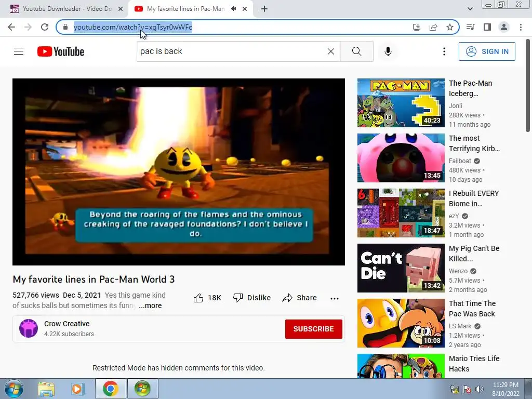Click the padlock site info icon
The height and width of the screenshot is (399, 532).
(65, 27)
